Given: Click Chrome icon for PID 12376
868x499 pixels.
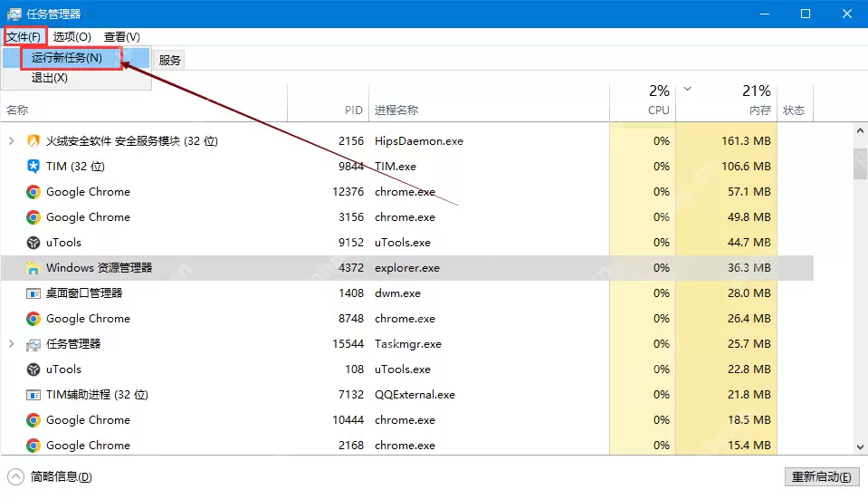Looking at the screenshot, I should 33,192.
